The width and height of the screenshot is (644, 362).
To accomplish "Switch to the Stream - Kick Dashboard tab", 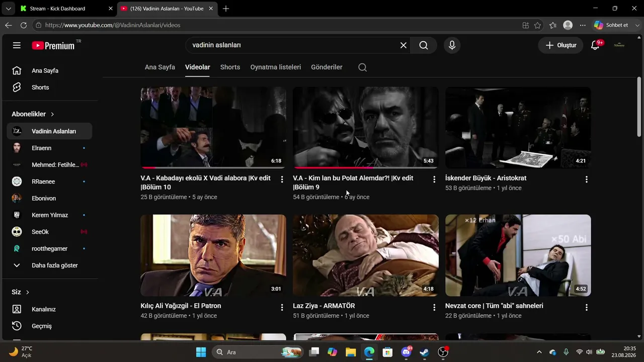I will pyautogui.click(x=66, y=9).
